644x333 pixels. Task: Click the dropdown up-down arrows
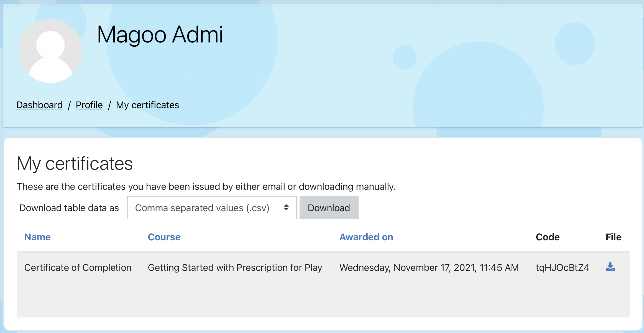tap(286, 208)
